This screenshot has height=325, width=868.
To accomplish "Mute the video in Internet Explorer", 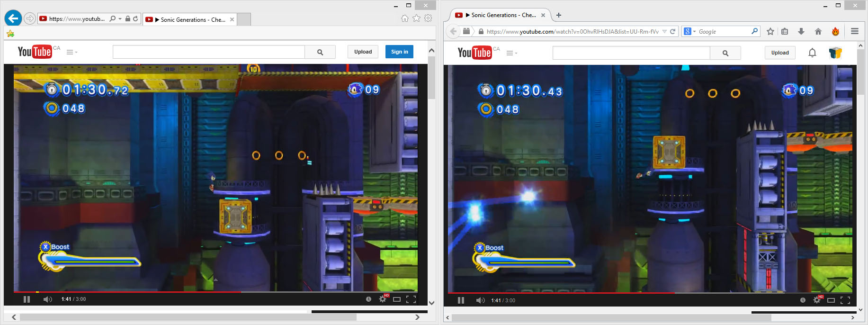I will click(x=47, y=299).
